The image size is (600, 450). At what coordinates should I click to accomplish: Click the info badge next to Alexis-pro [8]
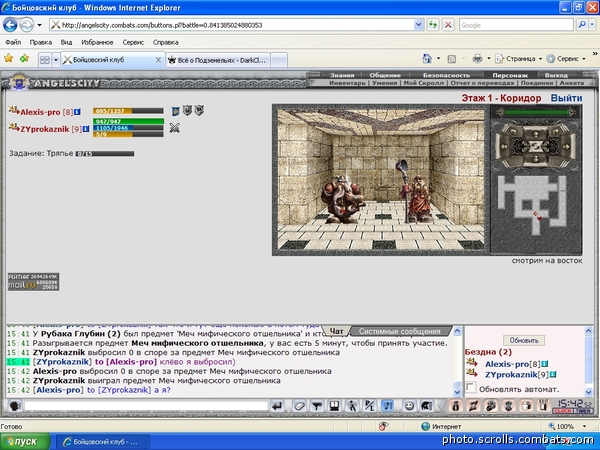[77, 112]
